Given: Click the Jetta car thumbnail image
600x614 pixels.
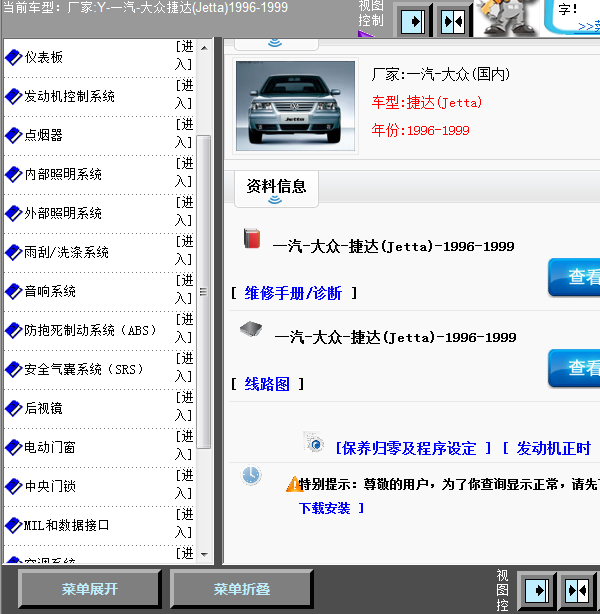Looking at the screenshot, I should (x=296, y=106).
